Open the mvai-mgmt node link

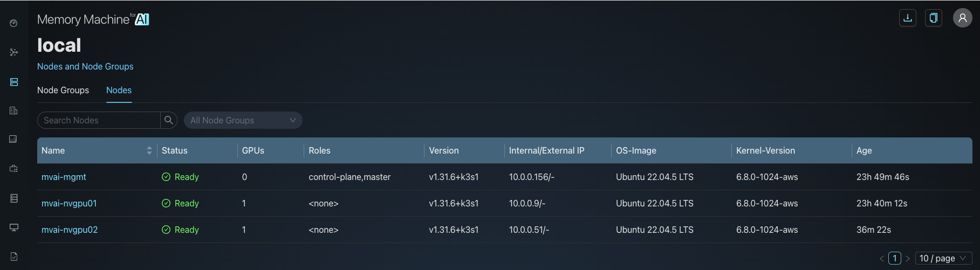[64, 177]
